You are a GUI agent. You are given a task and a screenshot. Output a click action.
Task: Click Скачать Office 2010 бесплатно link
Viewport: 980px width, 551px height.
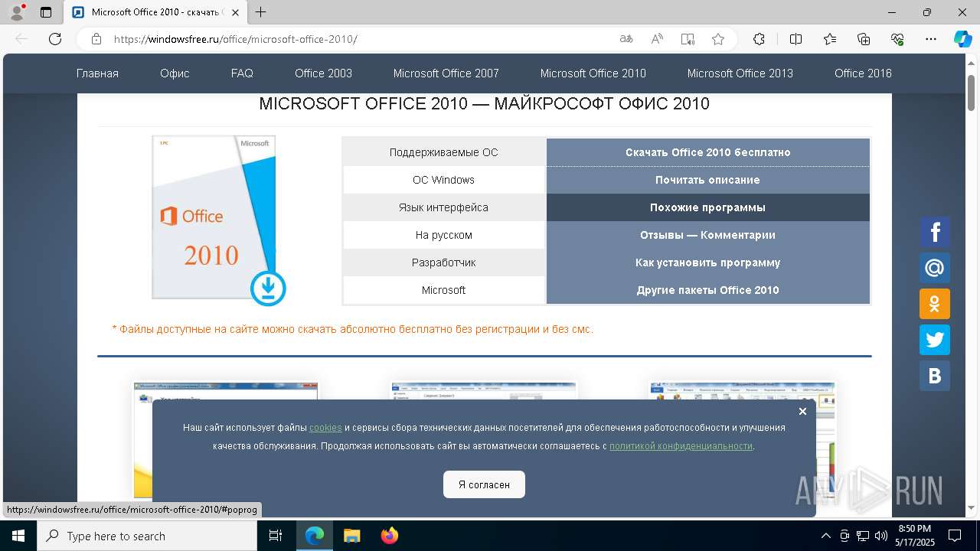pyautogui.click(x=708, y=152)
